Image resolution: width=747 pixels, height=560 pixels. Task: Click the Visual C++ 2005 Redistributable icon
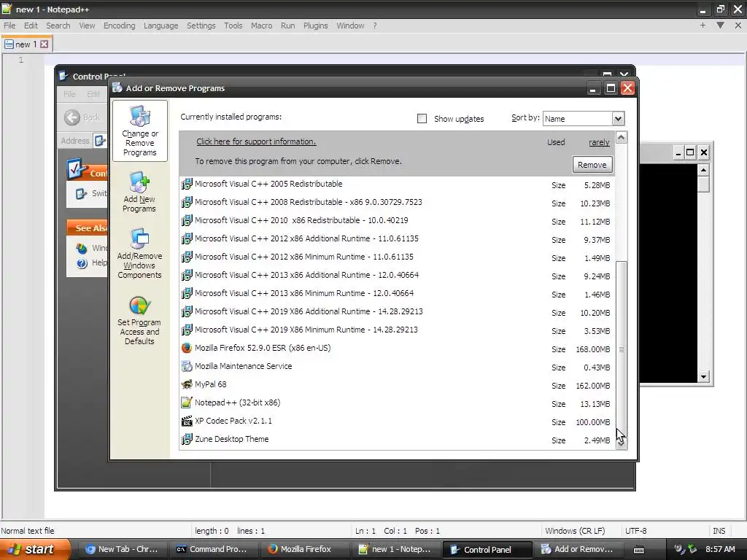pos(187,184)
